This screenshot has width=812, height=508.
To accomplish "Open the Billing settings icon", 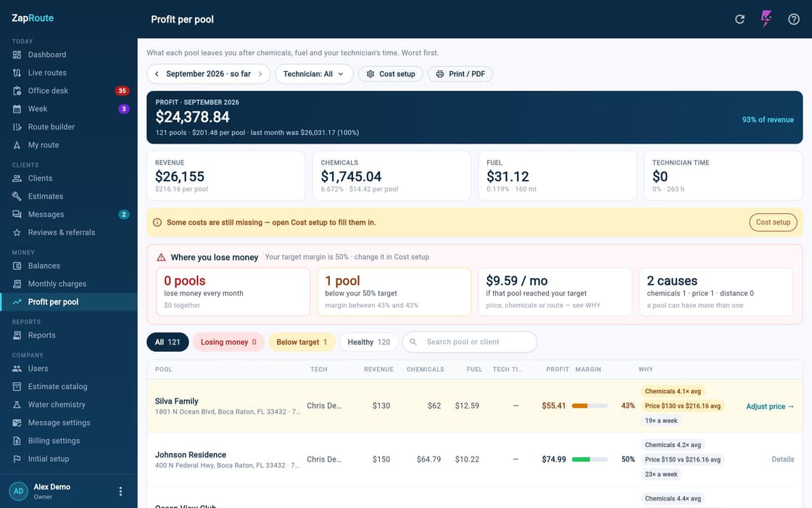I will (x=17, y=441).
